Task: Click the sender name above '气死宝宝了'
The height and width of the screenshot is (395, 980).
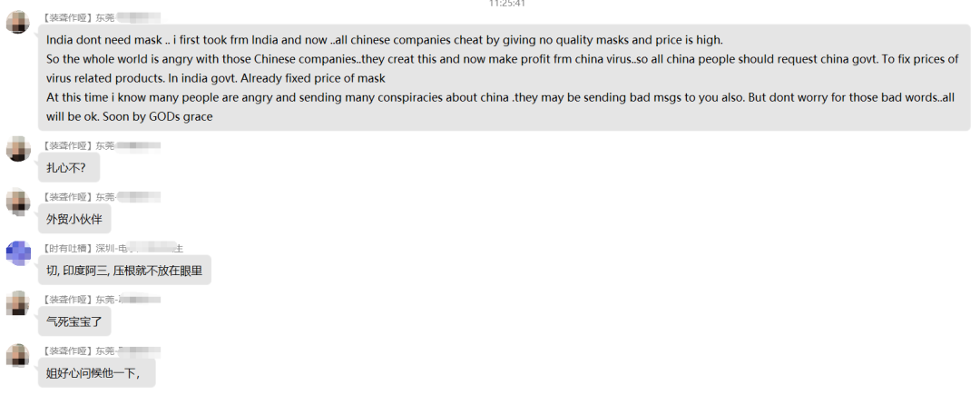Action: point(102,299)
